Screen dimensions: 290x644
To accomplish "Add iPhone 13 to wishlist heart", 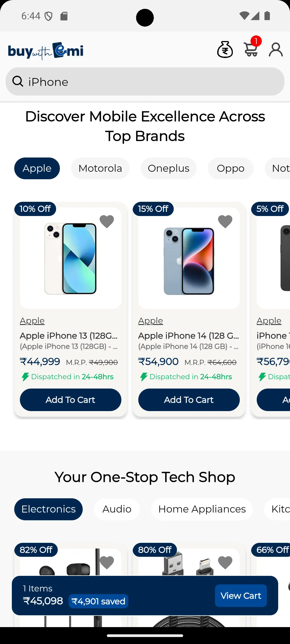I will coord(107,221).
